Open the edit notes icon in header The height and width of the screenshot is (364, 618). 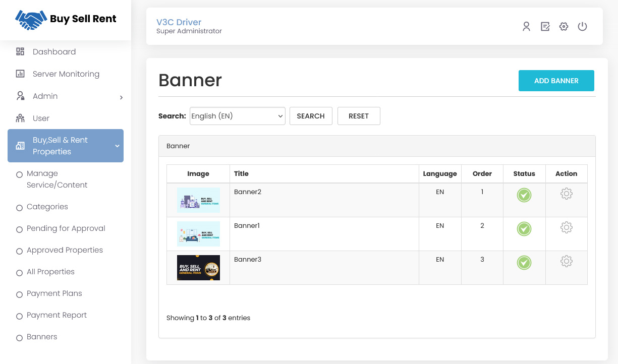pos(545,27)
